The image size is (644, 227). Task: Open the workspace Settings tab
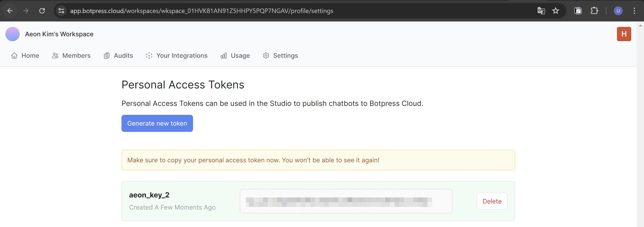tap(281, 56)
